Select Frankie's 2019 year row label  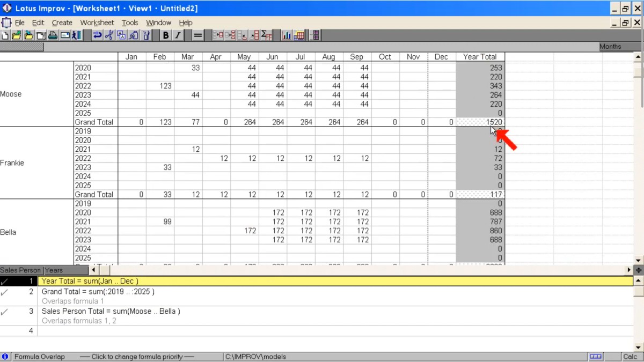96,131
